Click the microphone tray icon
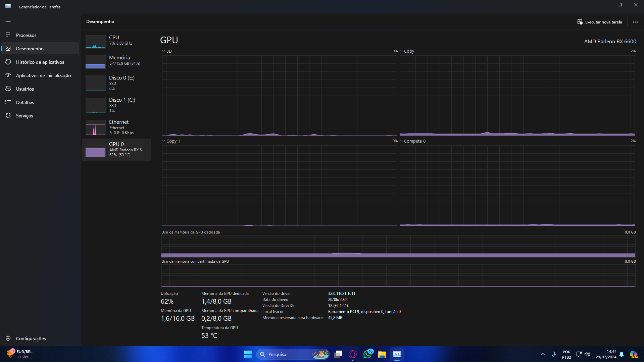Image resolution: width=644 pixels, height=362 pixels. 554,354
